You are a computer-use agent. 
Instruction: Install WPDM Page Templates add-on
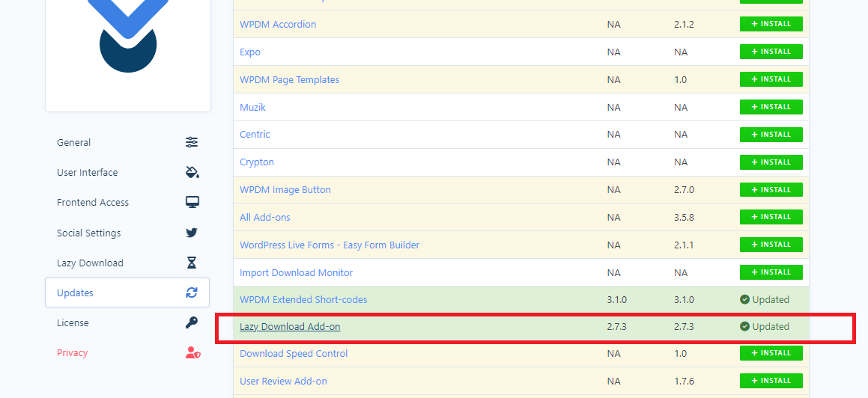pos(771,79)
